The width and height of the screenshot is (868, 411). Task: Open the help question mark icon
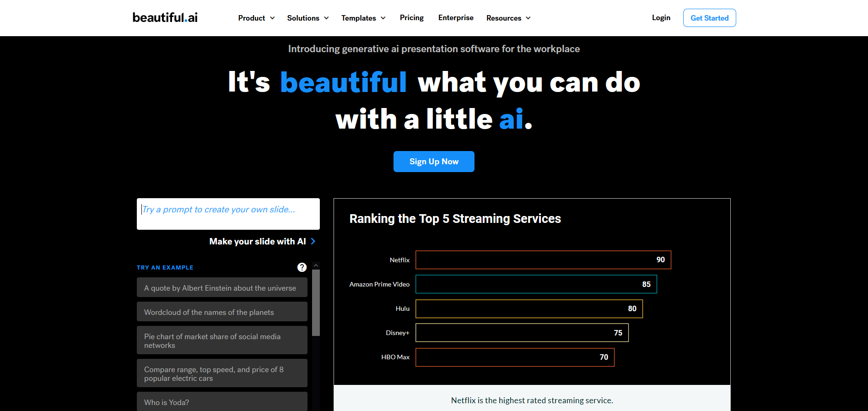pos(302,267)
